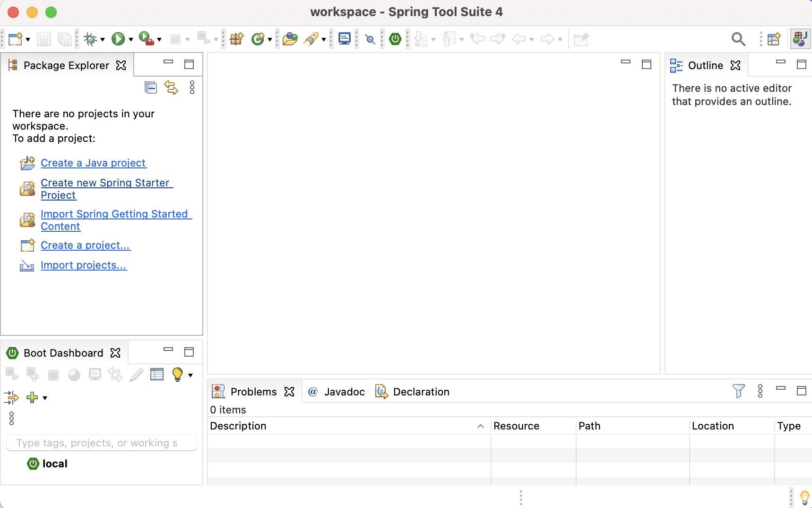Toggle Link with Editor in Package Explorer
Screen dimensions: 812x508
pos(171,88)
